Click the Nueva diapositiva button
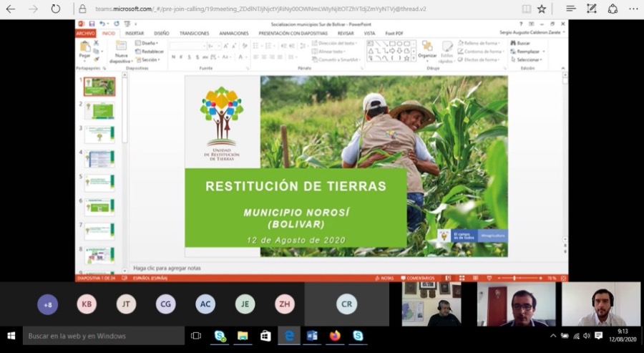The height and width of the screenshot is (353, 644). click(121, 52)
